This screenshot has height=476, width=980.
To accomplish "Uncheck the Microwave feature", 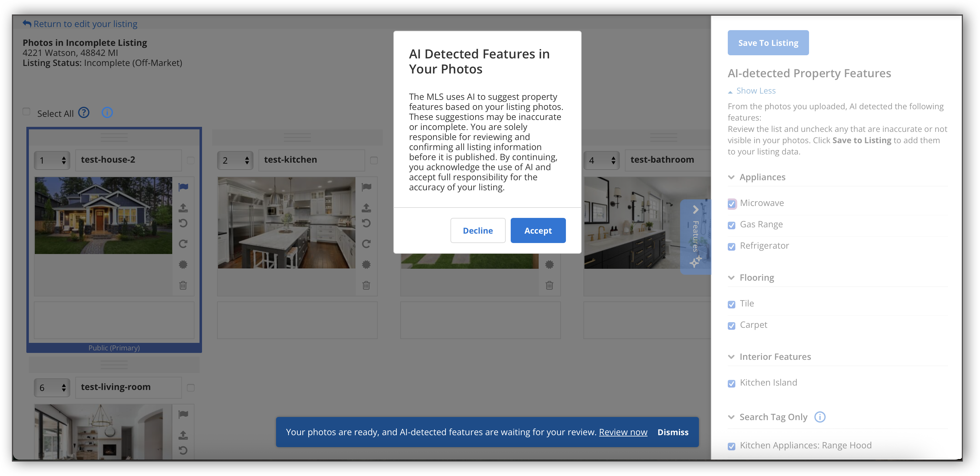I will (x=731, y=204).
